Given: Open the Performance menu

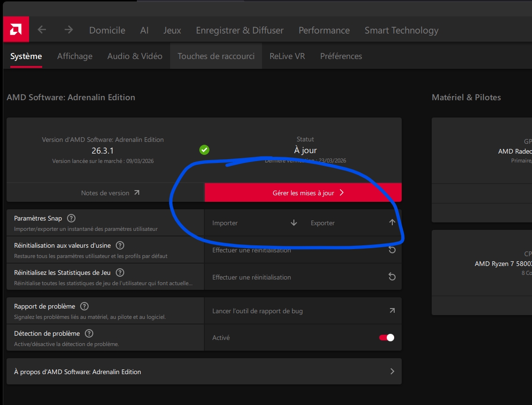Looking at the screenshot, I should (324, 30).
